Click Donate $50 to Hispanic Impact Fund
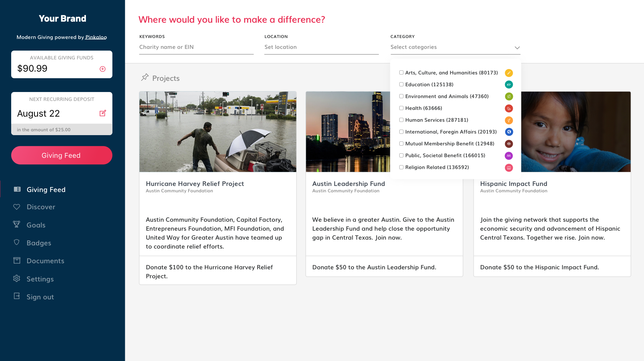Image resolution: width=644 pixels, height=361 pixels. (540, 267)
